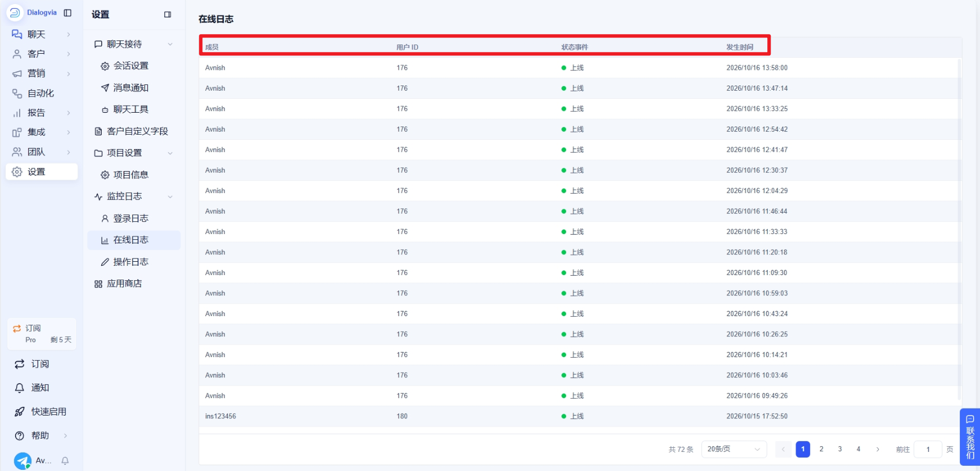Collapse the 项目设置 group chevron

[170, 153]
